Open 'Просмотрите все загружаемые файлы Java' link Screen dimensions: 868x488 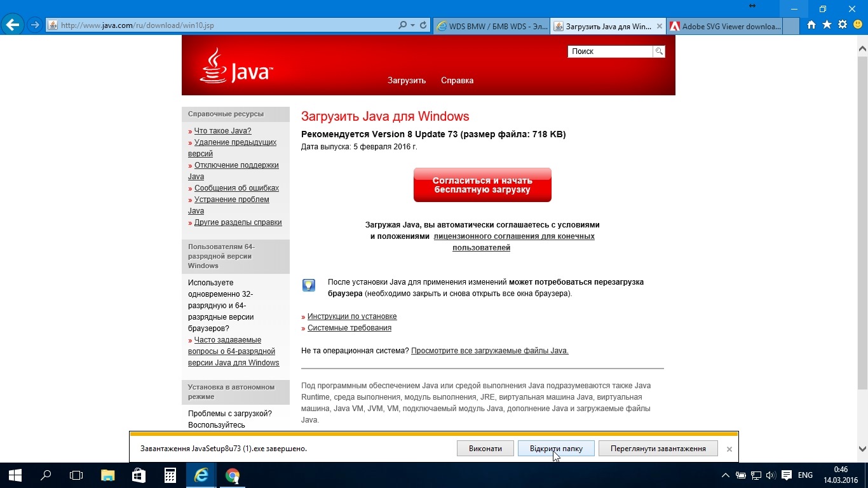490,351
